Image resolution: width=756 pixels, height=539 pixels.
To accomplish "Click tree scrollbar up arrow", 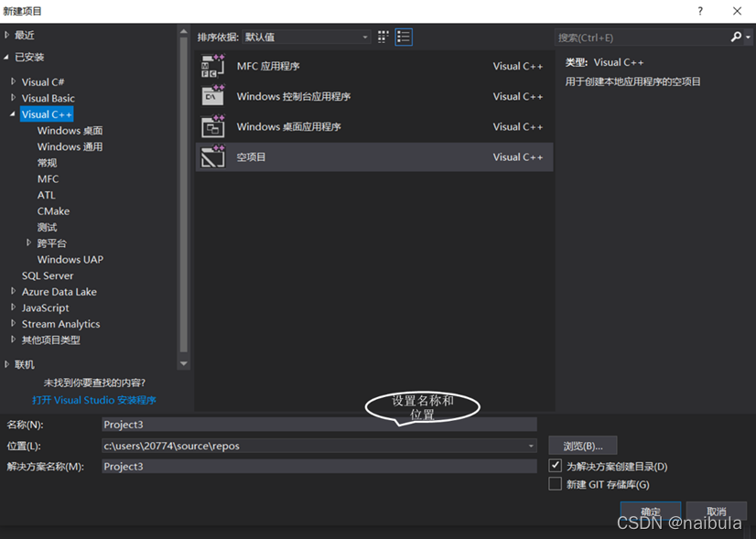I will pyautogui.click(x=183, y=32).
